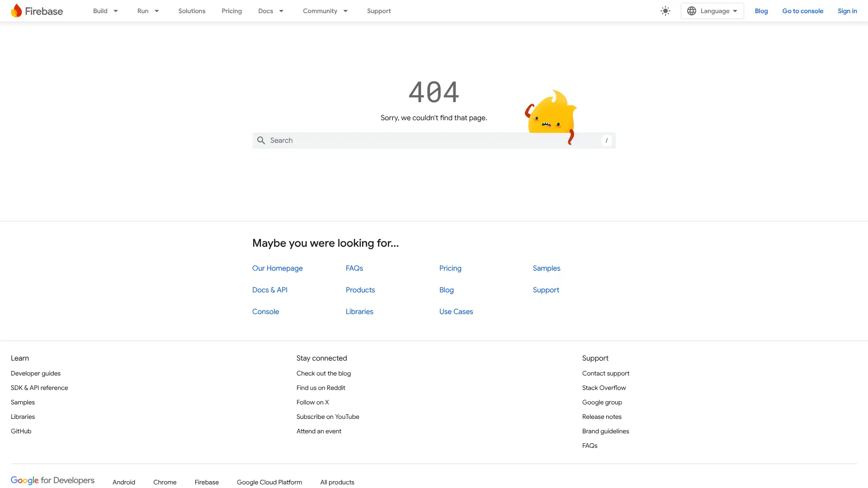Open Developer guides footer link

(x=36, y=374)
